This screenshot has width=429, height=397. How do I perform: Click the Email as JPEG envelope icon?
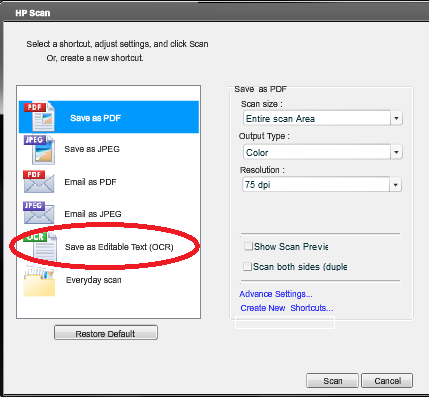[x=39, y=213]
